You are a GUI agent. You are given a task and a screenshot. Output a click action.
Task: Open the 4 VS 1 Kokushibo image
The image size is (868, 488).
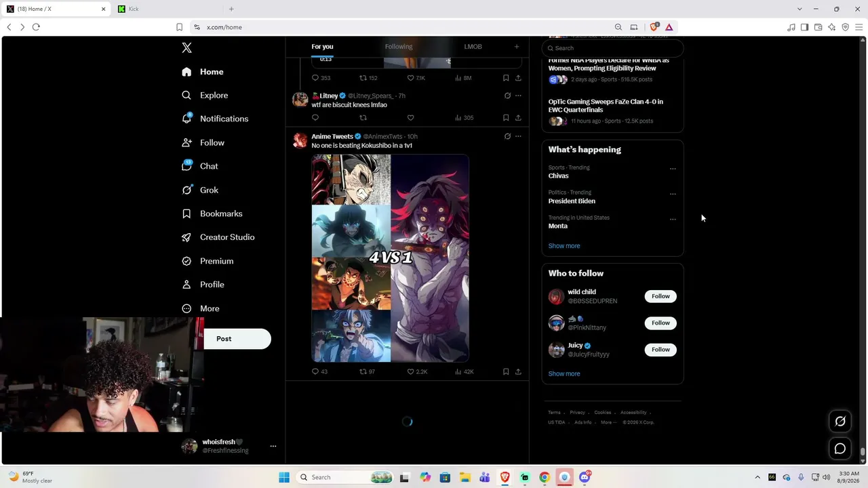tap(390, 258)
